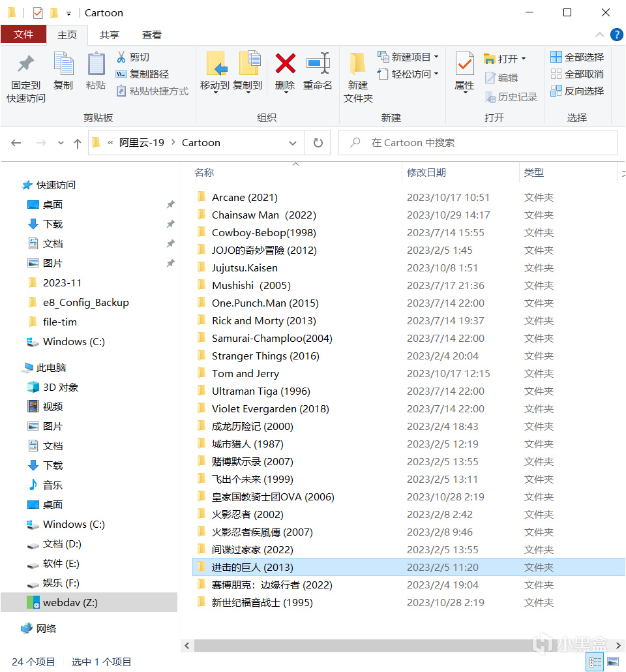This screenshot has width=626, height=672.
Task: Click the double chevron before 阿里云-19
Action: coord(110,143)
